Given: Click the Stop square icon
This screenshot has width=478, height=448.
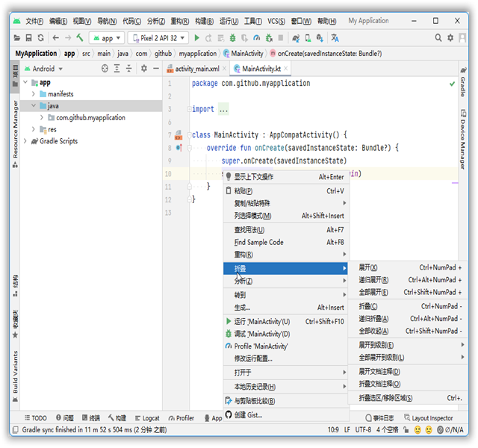Looking at the screenshot, I should pos(281,38).
